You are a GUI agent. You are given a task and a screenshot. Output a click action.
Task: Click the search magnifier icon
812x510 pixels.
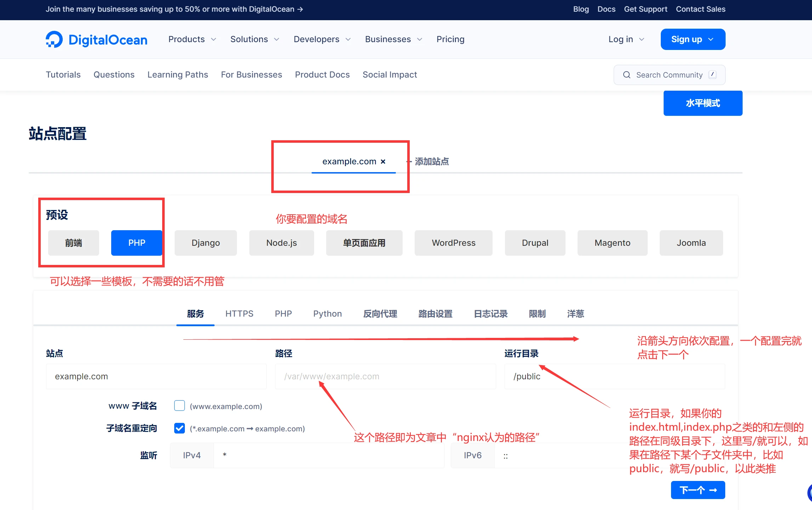coord(626,75)
